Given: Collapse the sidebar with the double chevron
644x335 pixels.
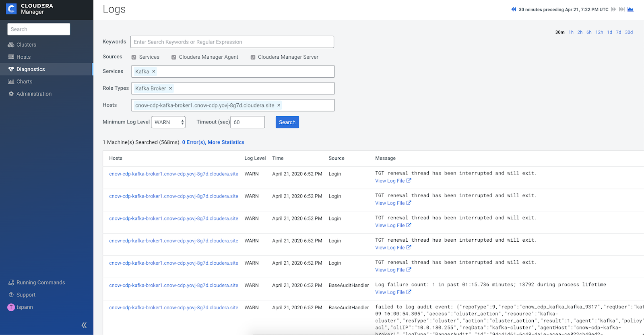Looking at the screenshot, I should 84,325.
